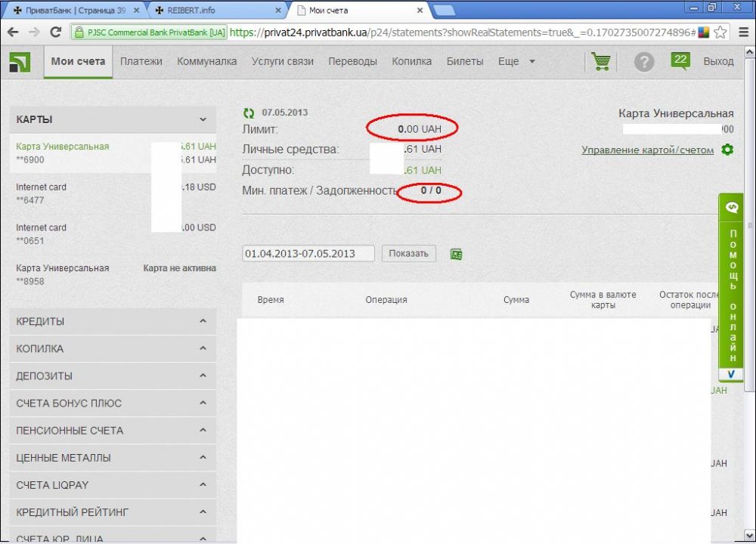Click the question mark help icon
The width and height of the screenshot is (756, 544).
[x=643, y=62]
